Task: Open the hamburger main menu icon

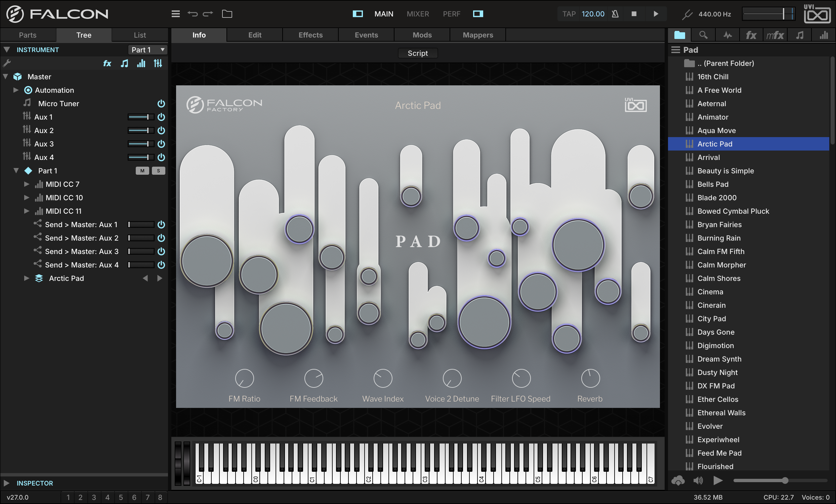Action: coord(175,14)
